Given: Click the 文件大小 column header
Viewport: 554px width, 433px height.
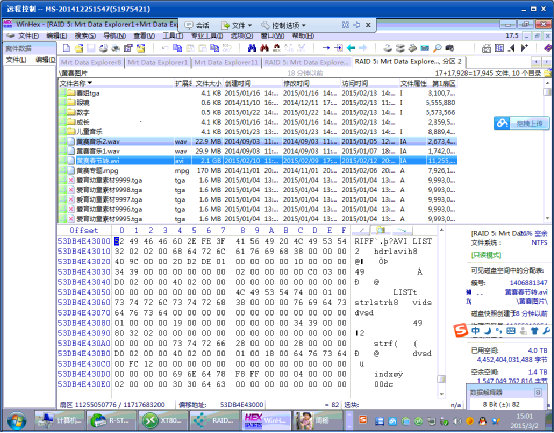Looking at the screenshot, I should click(208, 83).
